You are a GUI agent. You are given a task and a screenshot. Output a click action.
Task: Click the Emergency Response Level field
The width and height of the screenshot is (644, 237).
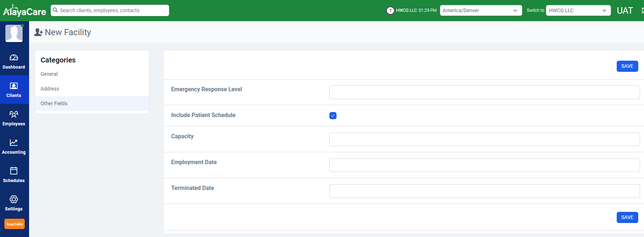484,92
